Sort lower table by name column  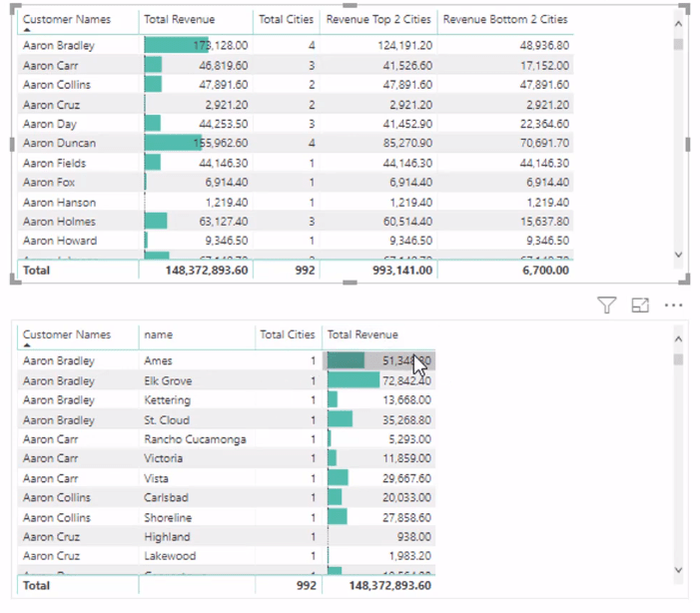[158, 334]
